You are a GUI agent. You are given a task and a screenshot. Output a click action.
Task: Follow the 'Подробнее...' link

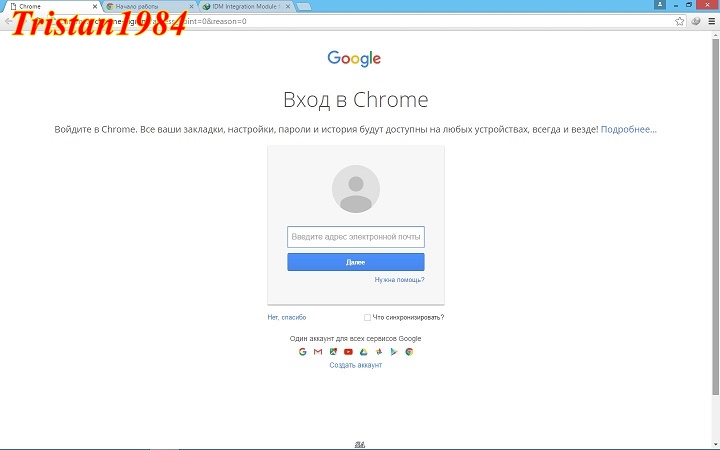(x=629, y=129)
